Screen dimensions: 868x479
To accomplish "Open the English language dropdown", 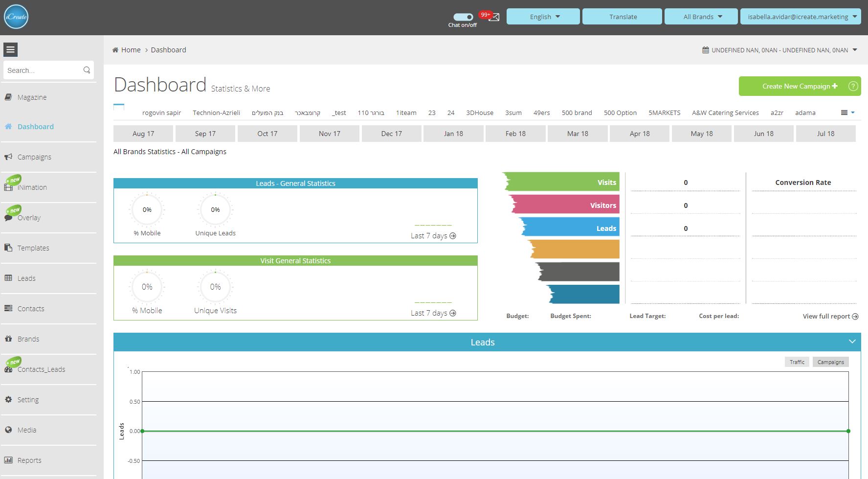I will tap(543, 17).
